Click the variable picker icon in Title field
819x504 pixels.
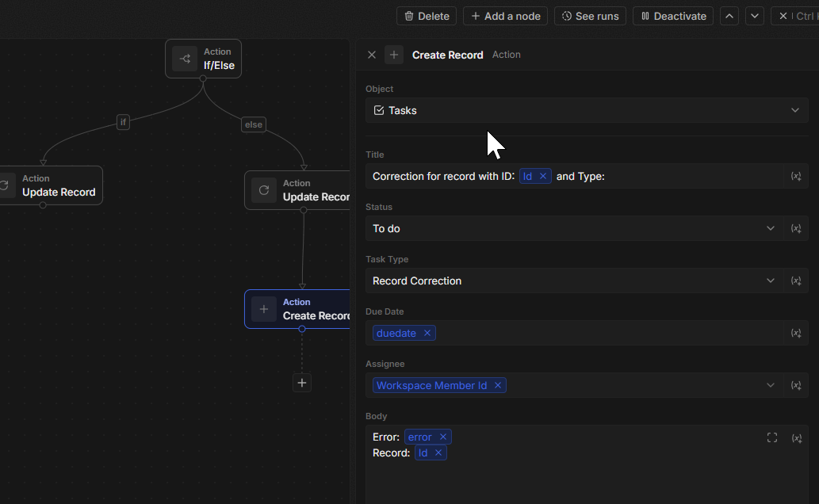click(x=796, y=176)
